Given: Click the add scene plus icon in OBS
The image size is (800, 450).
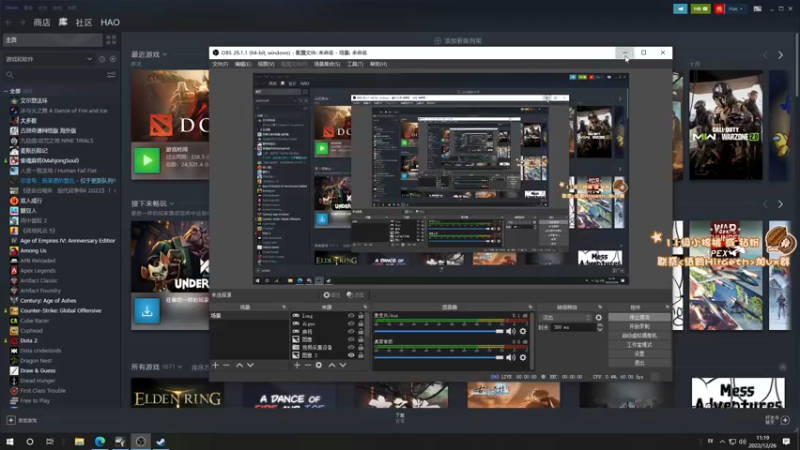Looking at the screenshot, I should tap(215, 365).
